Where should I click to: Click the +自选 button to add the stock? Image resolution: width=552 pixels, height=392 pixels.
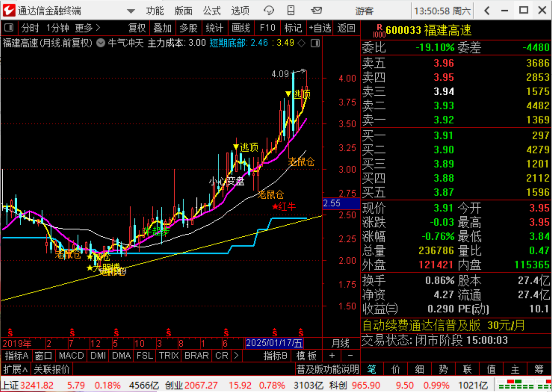[x=320, y=28]
